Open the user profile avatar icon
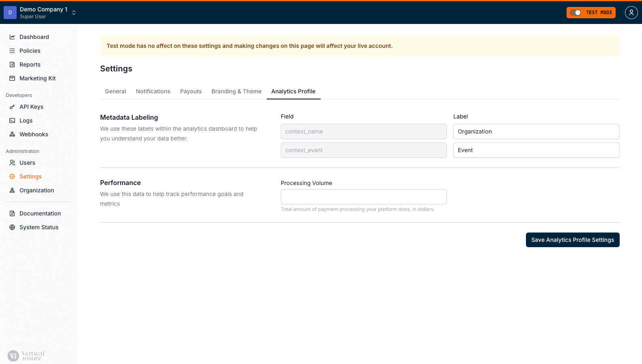This screenshot has width=642, height=364. pos(631,13)
